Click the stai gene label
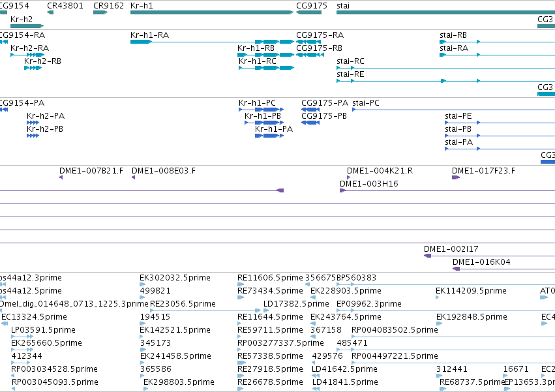555x392 pixels. [x=343, y=6]
